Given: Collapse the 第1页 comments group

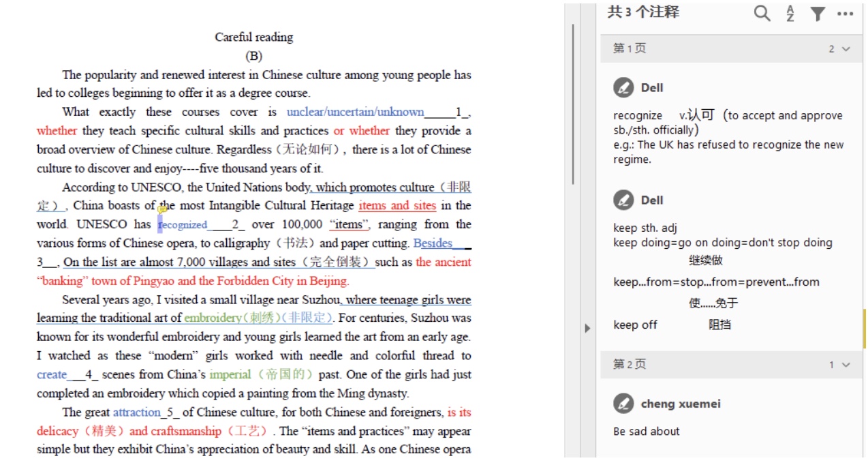Looking at the screenshot, I should [x=846, y=48].
